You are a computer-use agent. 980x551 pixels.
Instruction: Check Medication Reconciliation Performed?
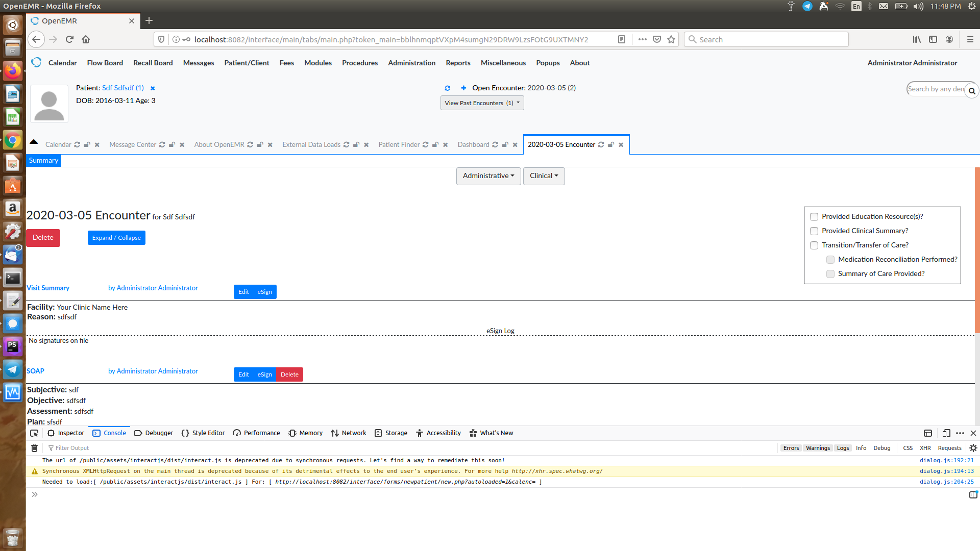(x=830, y=259)
